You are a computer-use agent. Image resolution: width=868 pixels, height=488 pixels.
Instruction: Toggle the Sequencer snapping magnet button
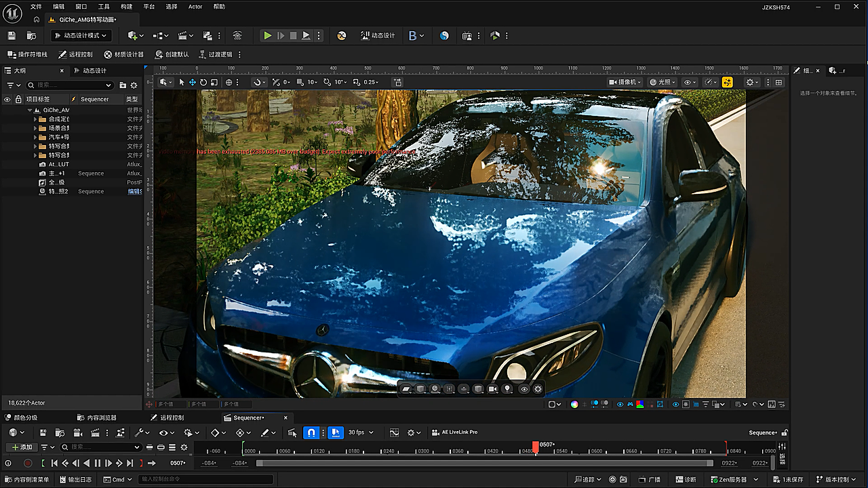click(311, 432)
